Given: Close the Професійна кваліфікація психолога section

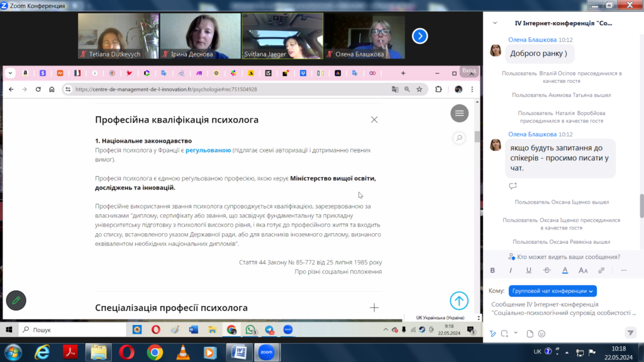Looking at the screenshot, I should 374,119.
